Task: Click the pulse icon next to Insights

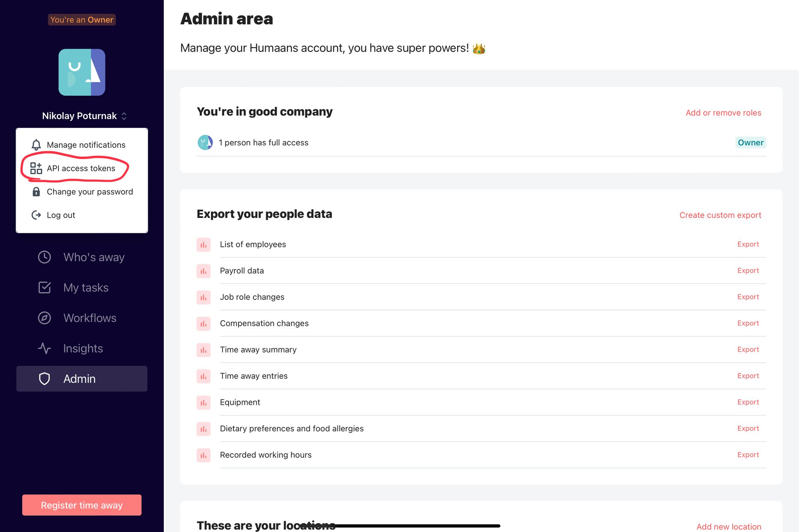Action: (44, 348)
